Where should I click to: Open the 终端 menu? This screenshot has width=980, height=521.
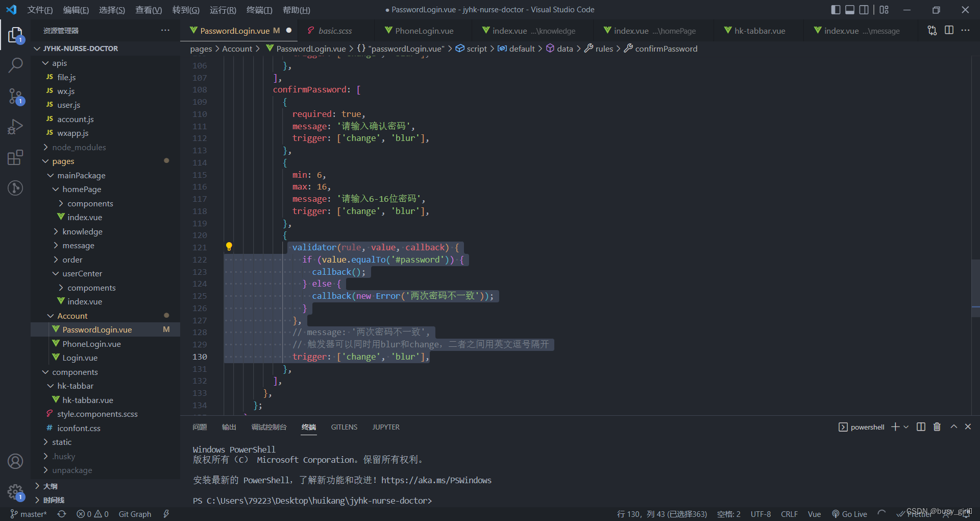pos(258,10)
